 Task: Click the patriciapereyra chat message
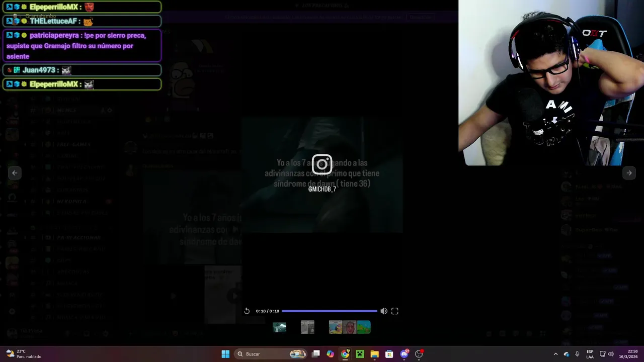click(x=82, y=46)
